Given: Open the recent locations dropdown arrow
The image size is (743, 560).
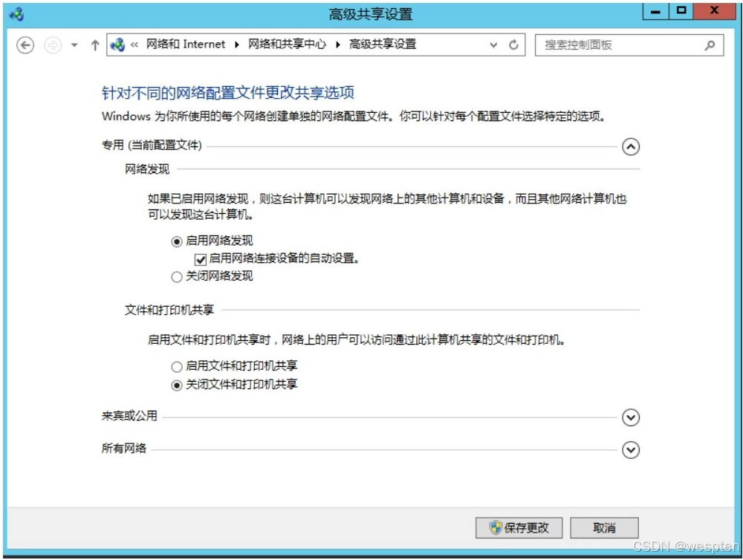Looking at the screenshot, I should coord(74,45).
